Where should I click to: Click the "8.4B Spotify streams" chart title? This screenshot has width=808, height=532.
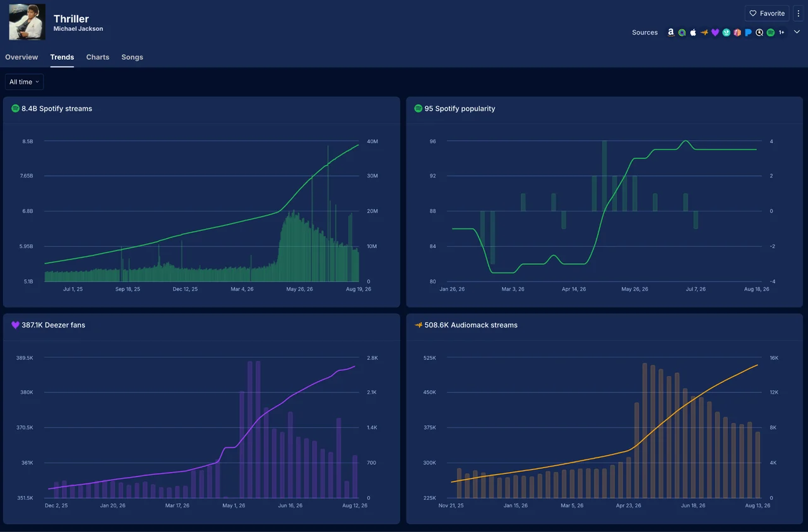[x=57, y=109]
